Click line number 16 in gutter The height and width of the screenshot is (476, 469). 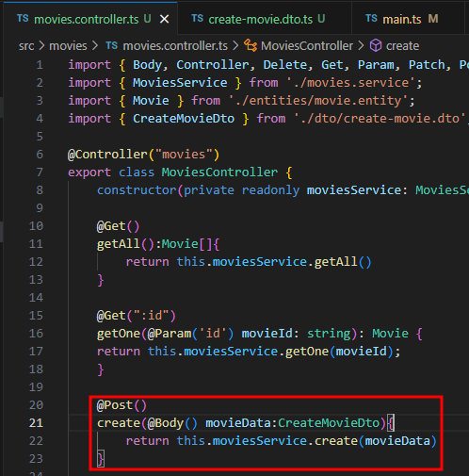[x=36, y=334]
